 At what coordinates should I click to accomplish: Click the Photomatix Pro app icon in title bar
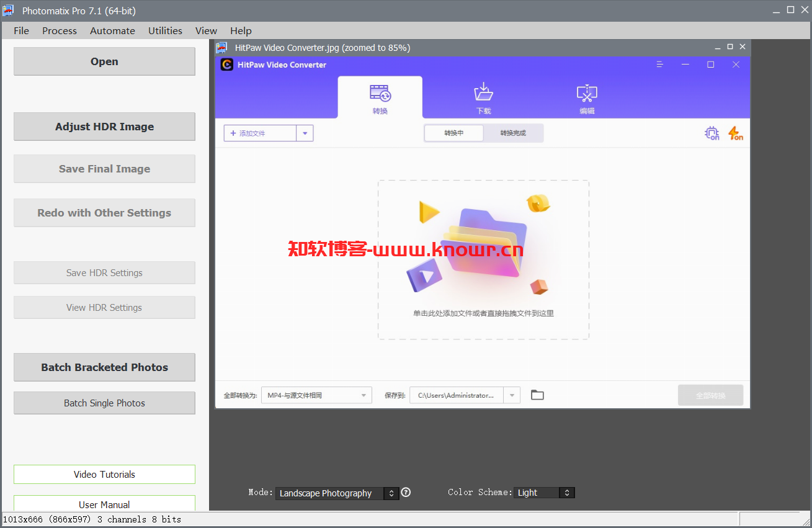tap(8, 11)
